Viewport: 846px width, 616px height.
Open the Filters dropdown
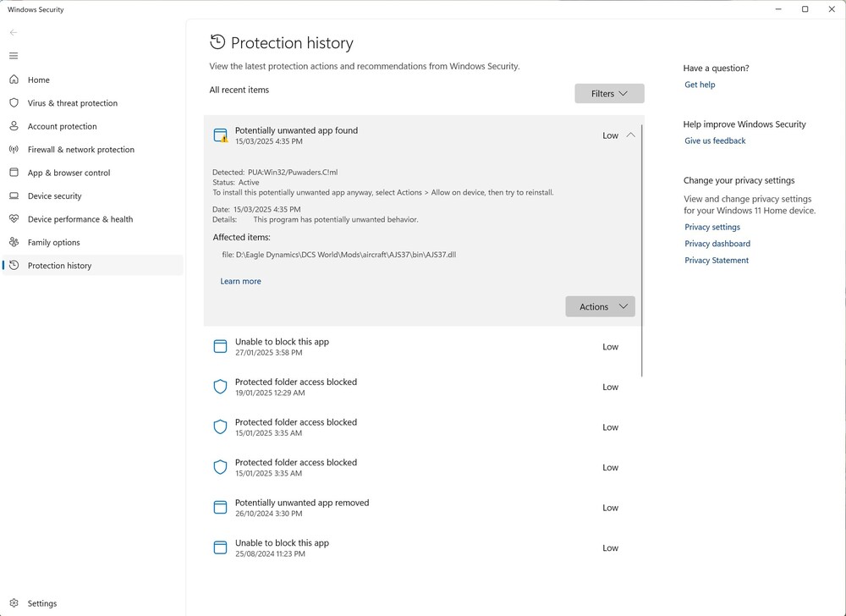tap(609, 94)
